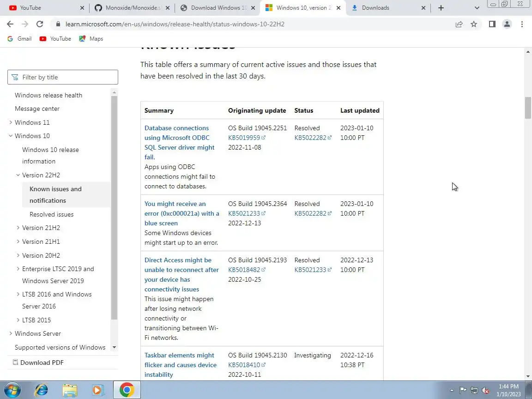
Task: Open Windows Explorer folder from taskbar
Action: pyautogui.click(x=70, y=390)
